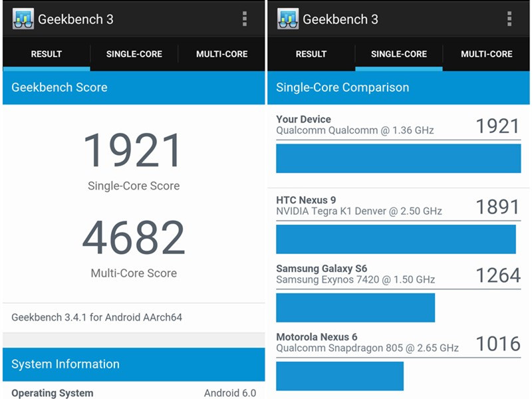
Task: Tap Your Device score 1921 in comparison
Action: pyautogui.click(x=497, y=126)
